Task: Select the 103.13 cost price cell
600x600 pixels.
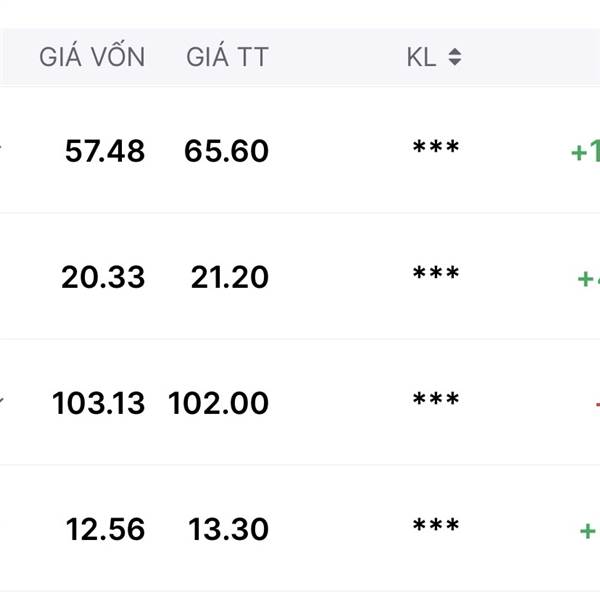Action: (x=99, y=403)
